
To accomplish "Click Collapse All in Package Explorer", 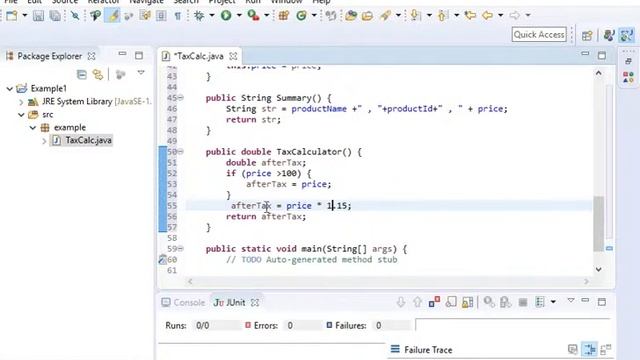I will tap(82, 74).
